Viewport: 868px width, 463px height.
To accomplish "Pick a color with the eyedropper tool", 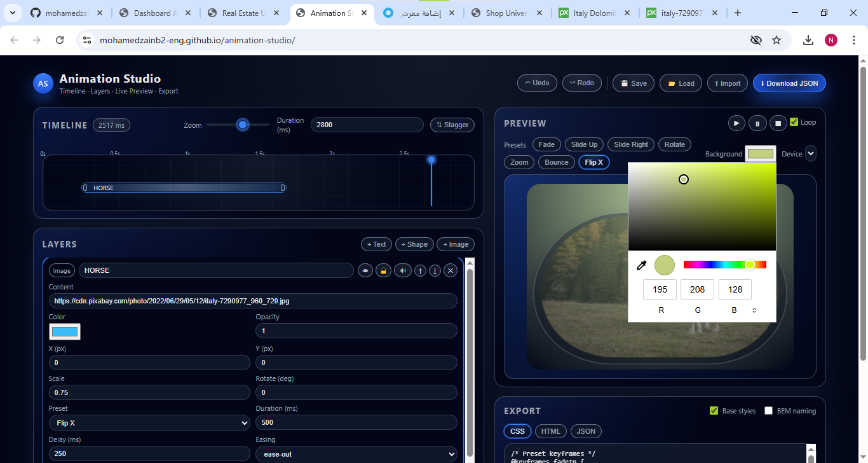I will (642, 265).
